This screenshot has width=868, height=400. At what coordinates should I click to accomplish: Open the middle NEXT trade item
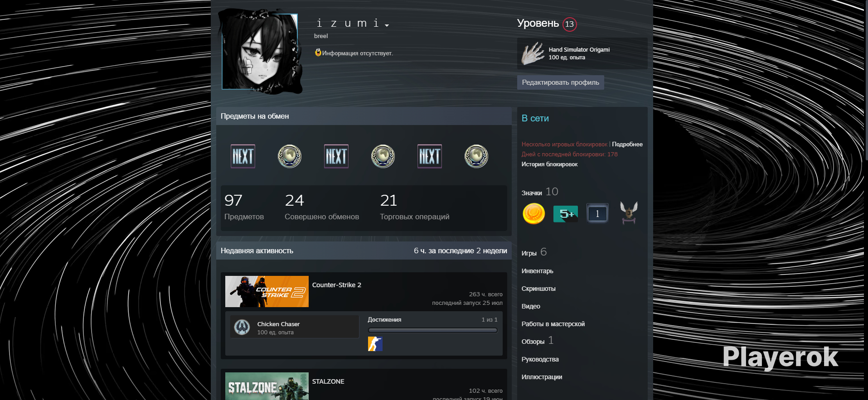pyautogui.click(x=336, y=156)
